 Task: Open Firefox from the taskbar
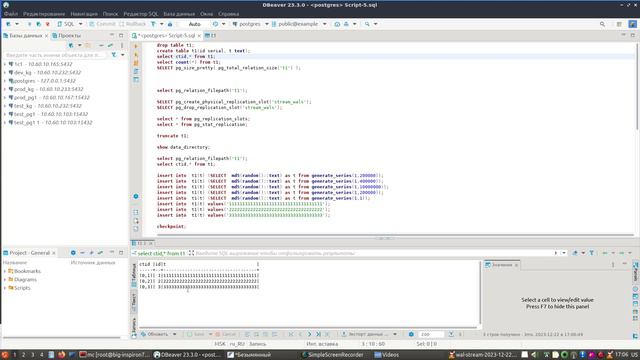pos(62,355)
